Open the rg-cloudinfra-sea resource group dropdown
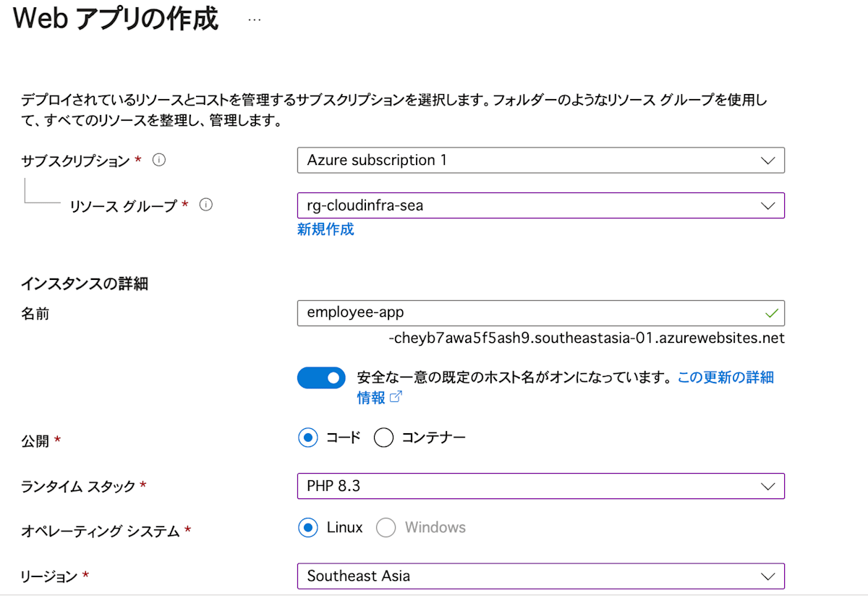This screenshot has height=601, width=868. point(541,205)
